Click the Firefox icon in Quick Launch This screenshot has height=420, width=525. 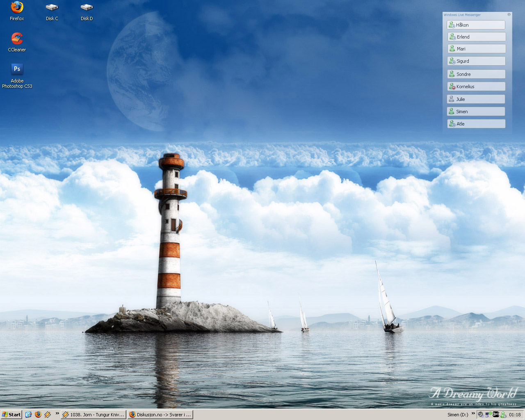coord(38,415)
